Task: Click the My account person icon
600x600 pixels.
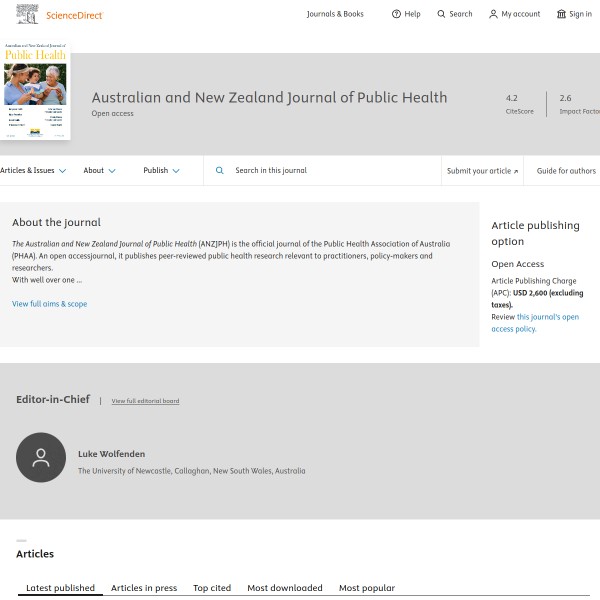Action: point(493,14)
